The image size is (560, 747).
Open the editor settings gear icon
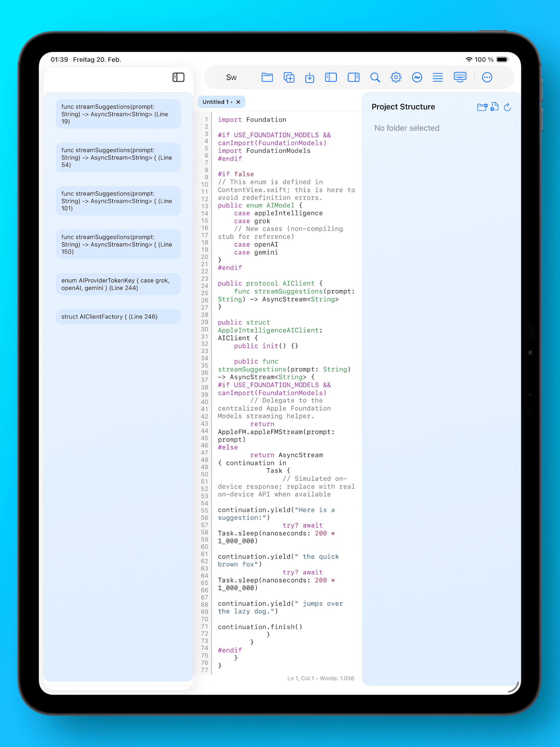pos(396,77)
